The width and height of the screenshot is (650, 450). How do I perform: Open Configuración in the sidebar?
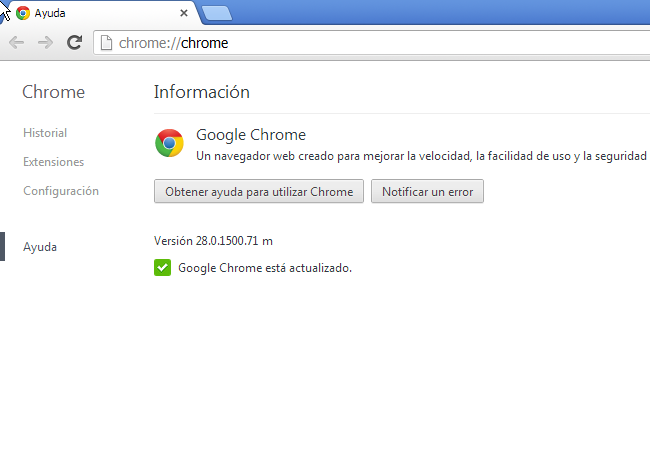click(61, 191)
